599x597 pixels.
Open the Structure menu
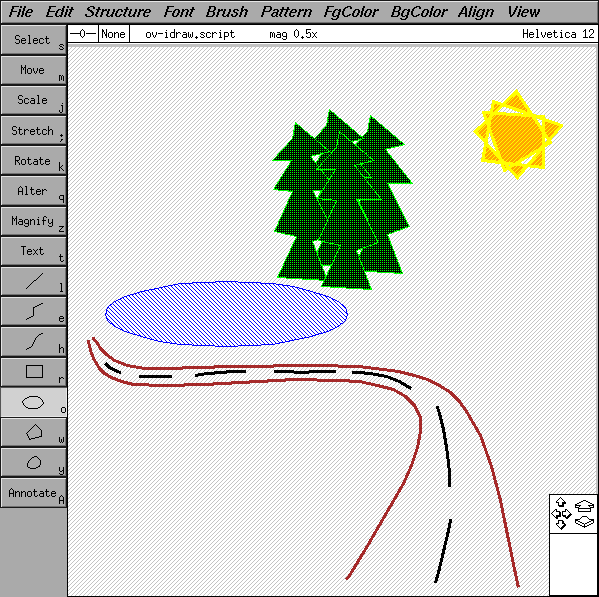[118, 12]
